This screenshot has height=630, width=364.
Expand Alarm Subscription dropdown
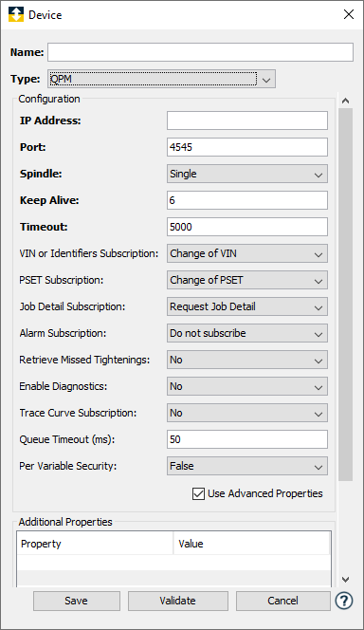(247, 333)
